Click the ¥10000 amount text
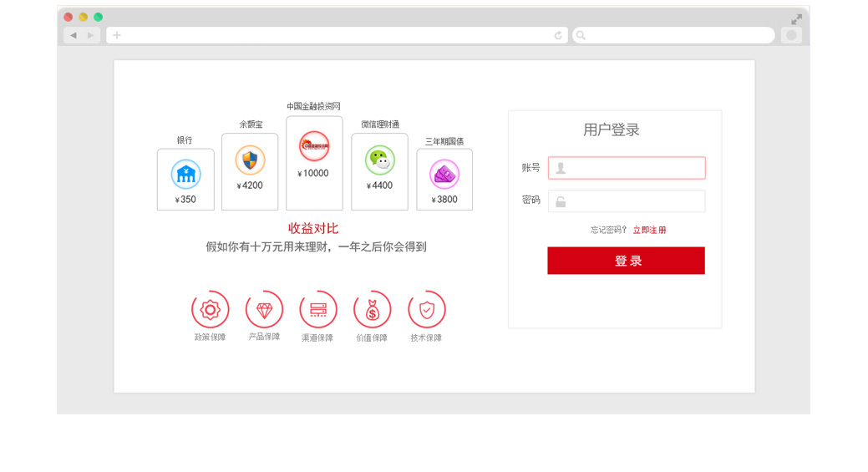 pyautogui.click(x=313, y=174)
